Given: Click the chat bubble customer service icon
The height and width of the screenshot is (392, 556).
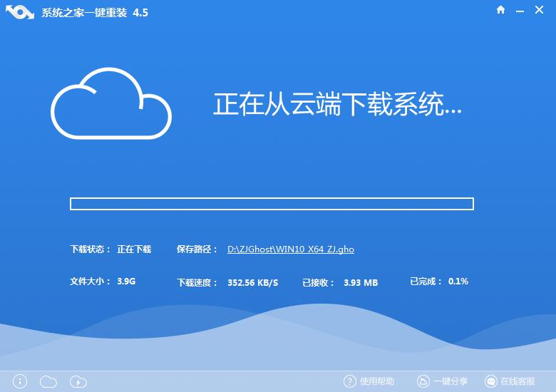Looking at the screenshot, I should [491, 382].
